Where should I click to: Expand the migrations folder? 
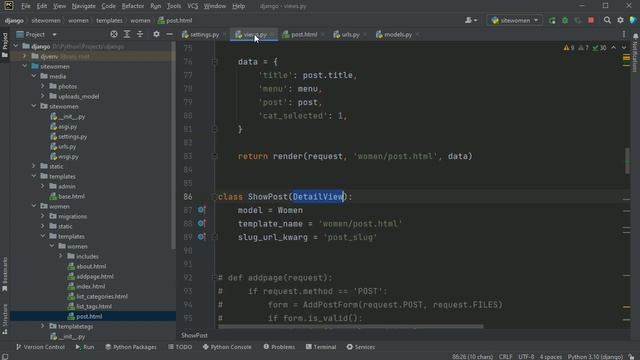43,216
